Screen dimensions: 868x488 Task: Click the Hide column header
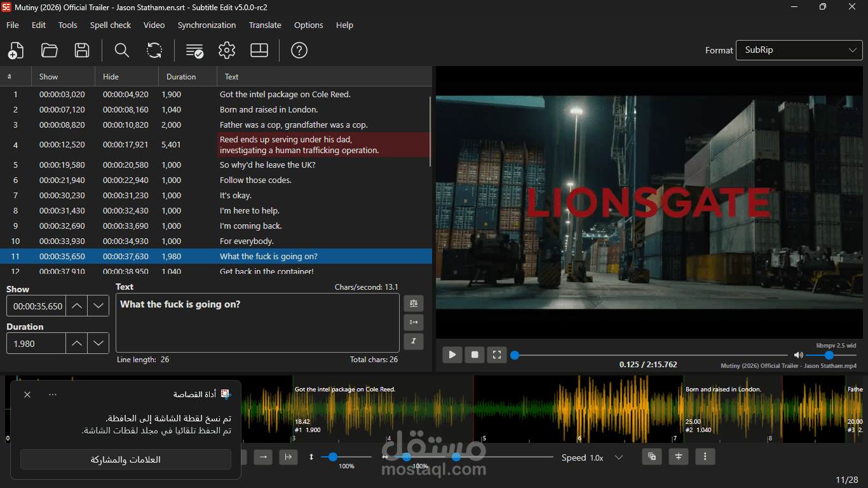pyautogui.click(x=126, y=77)
